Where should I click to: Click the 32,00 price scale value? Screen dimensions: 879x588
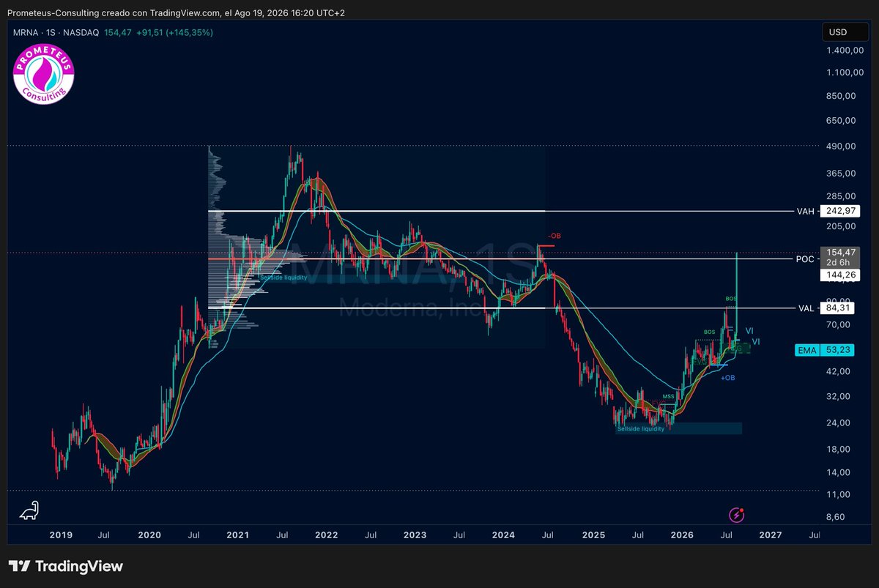(839, 396)
